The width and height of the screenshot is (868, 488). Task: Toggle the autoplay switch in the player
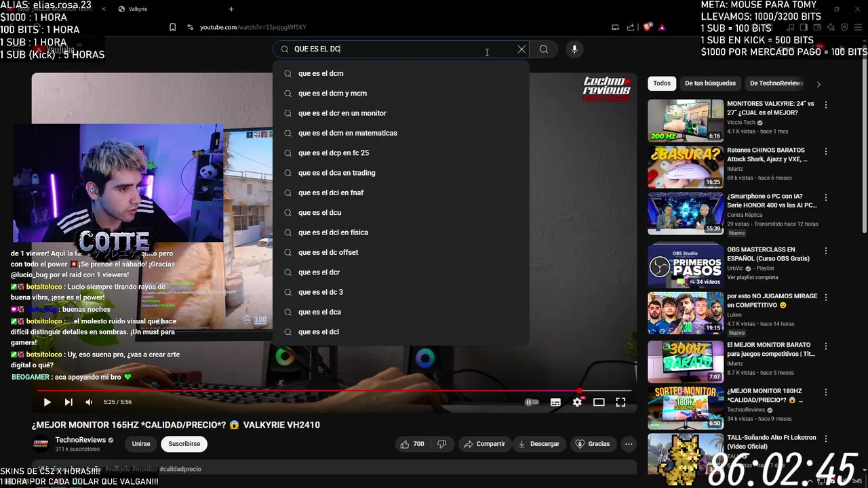tap(532, 402)
